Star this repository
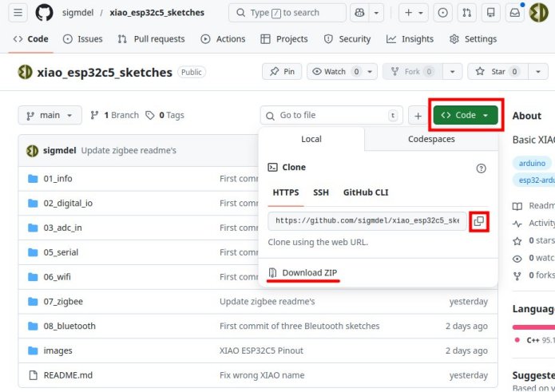 (498, 72)
